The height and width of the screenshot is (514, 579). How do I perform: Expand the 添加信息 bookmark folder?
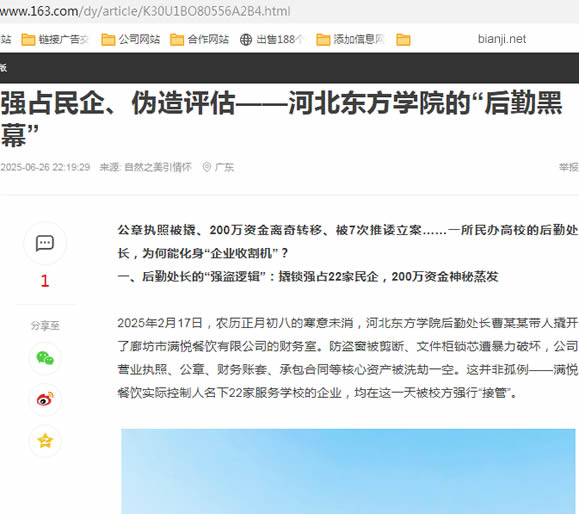[350, 39]
